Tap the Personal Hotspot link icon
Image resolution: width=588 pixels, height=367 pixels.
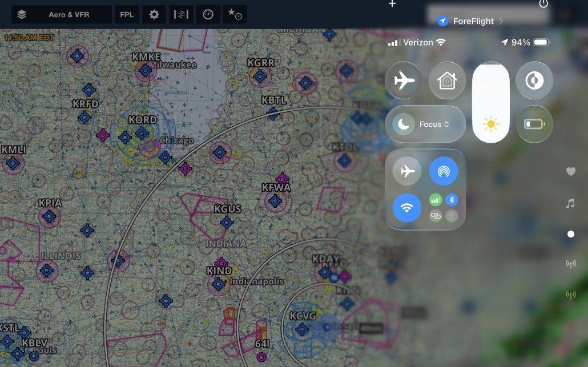[436, 216]
